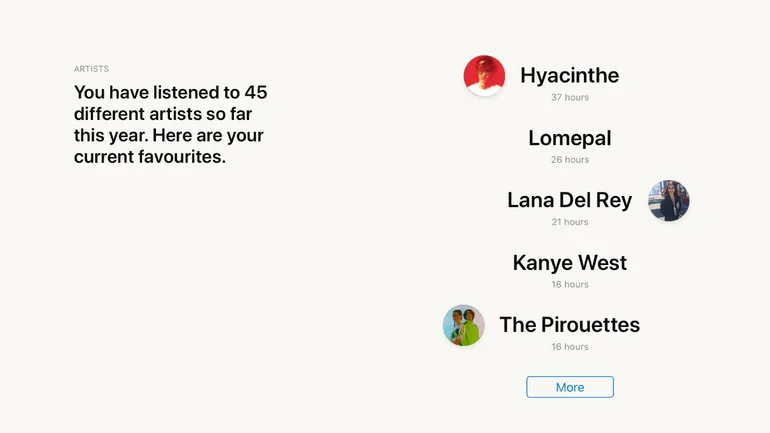Open The Pirouettes artist name
770x433 pixels.
569,325
